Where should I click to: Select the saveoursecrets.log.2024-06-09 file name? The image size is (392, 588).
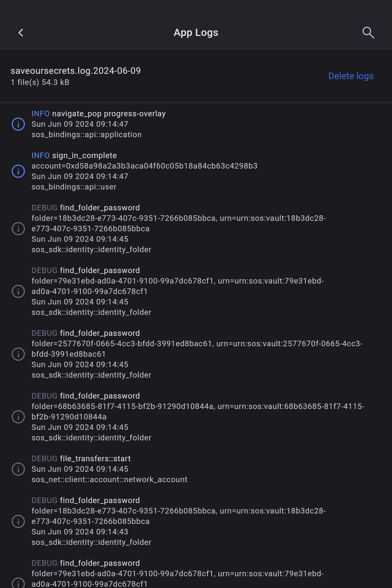pyautogui.click(x=75, y=71)
